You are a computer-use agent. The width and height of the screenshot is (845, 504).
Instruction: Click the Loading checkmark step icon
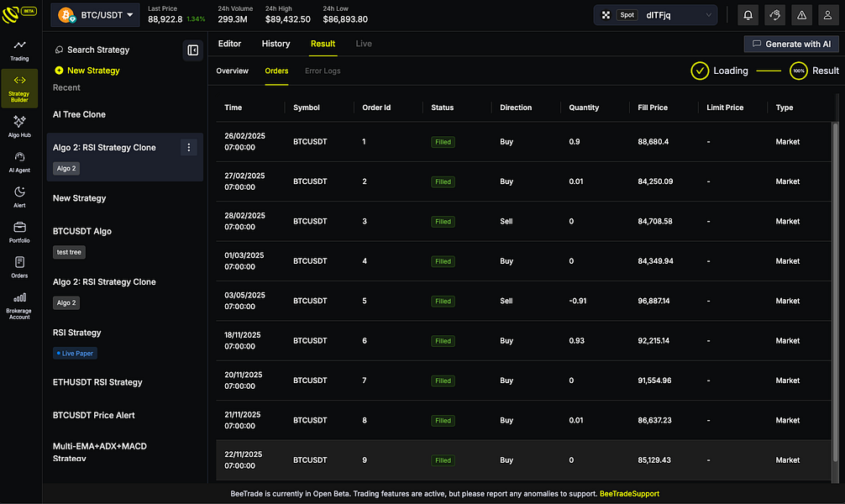tap(700, 71)
